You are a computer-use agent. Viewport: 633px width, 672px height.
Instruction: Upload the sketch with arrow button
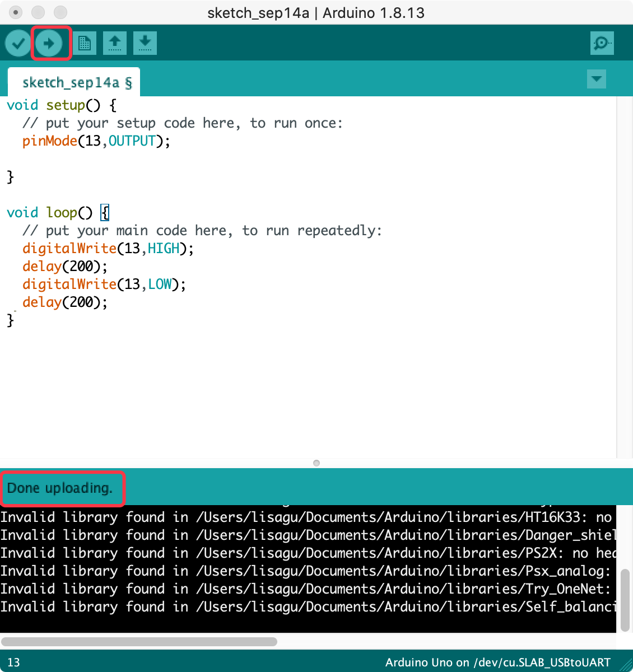pos(49,43)
